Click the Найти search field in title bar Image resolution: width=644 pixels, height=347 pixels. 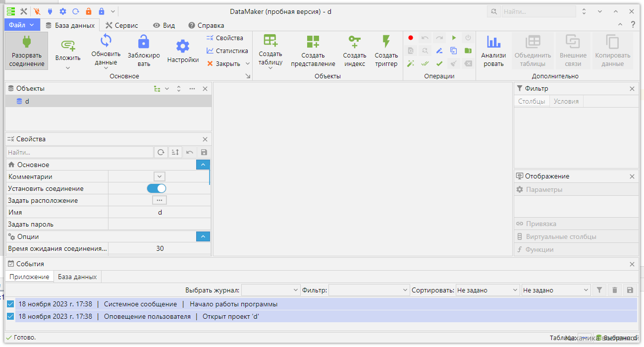pos(538,11)
